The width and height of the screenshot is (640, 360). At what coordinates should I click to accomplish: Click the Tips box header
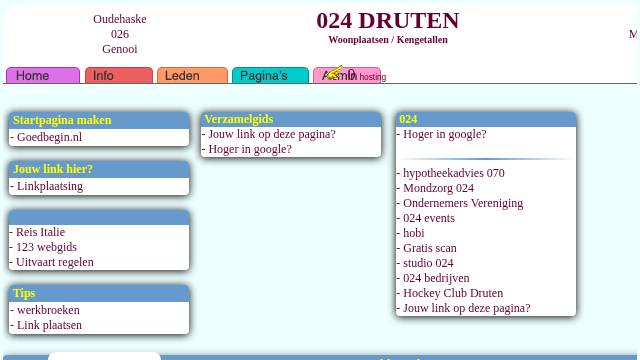[99, 293]
